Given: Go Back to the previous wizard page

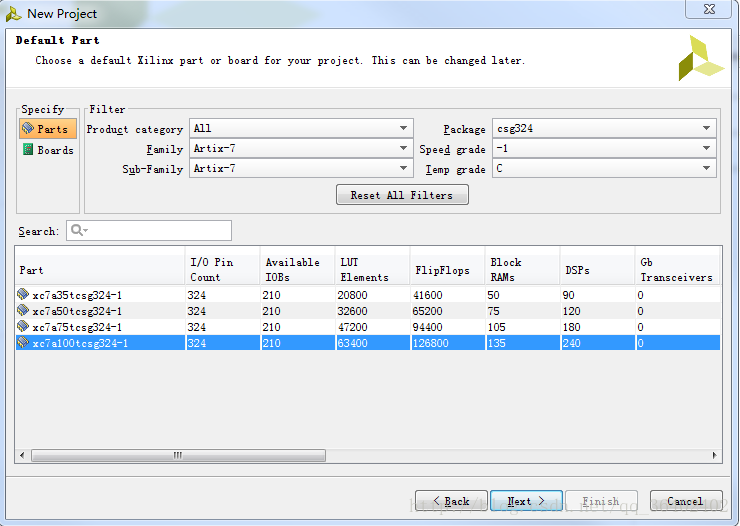Looking at the screenshot, I should (x=451, y=501).
